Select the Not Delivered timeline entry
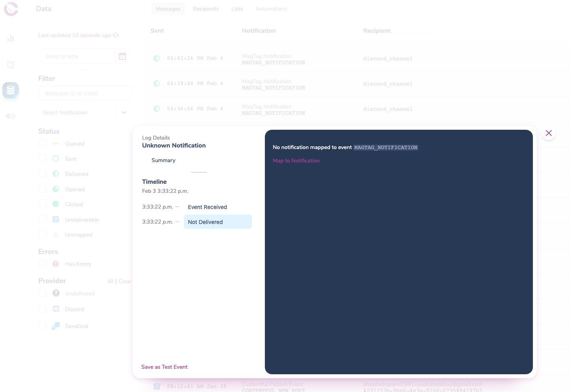 (x=218, y=222)
